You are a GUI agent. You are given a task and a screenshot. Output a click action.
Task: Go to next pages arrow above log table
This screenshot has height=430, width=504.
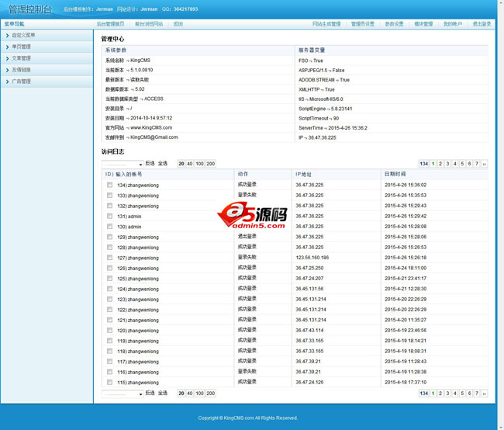click(484, 164)
